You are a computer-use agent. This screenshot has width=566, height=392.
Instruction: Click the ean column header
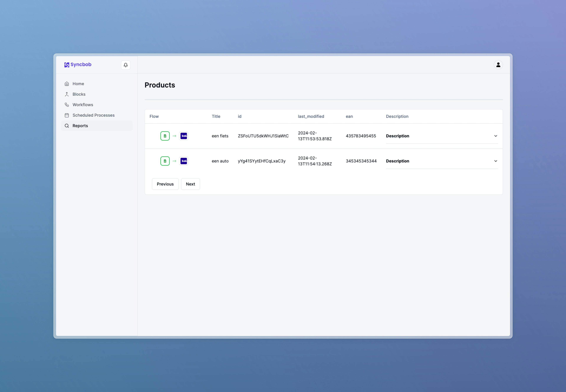point(349,116)
